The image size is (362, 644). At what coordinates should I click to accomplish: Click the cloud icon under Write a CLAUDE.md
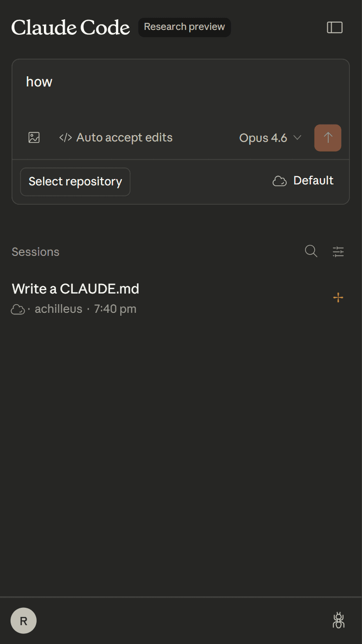pos(18,309)
